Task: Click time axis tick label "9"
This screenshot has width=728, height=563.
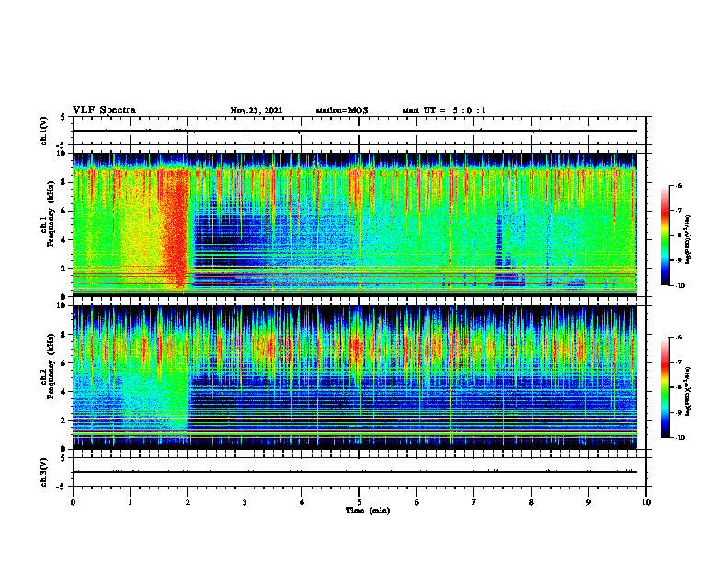Action: 588,502
